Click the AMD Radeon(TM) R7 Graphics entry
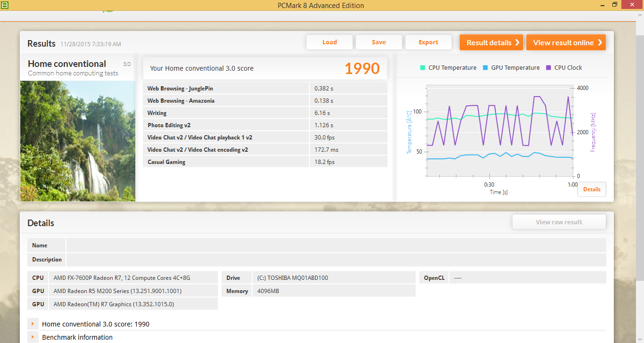Screen dimensions: 644x343 (133, 304)
